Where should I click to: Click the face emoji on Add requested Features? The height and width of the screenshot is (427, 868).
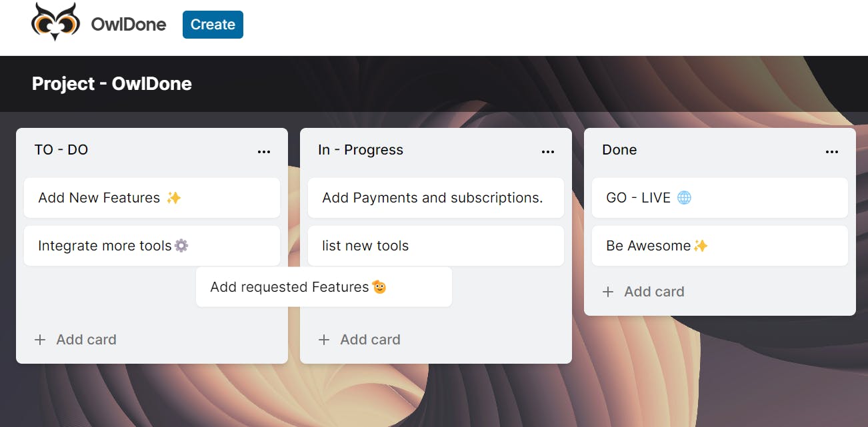pyautogui.click(x=379, y=287)
